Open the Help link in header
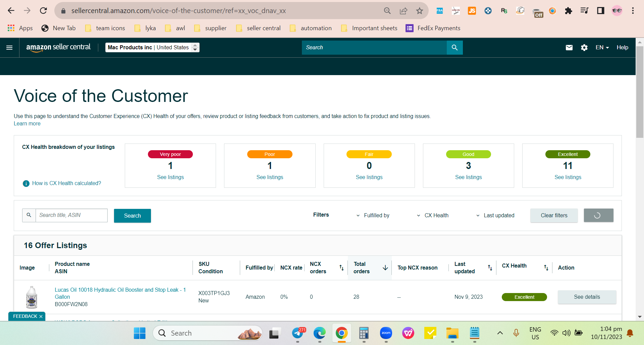 pyautogui.click(x=623, y=48)
